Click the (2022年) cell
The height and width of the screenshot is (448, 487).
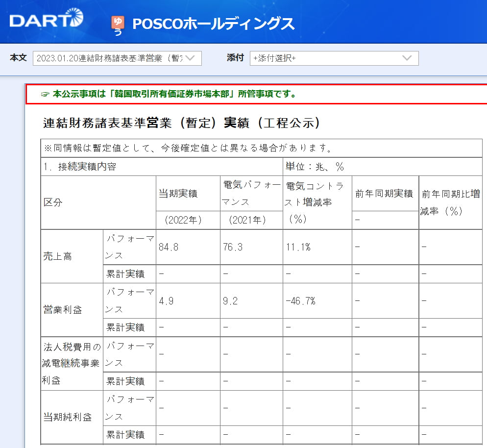(188, 220)
